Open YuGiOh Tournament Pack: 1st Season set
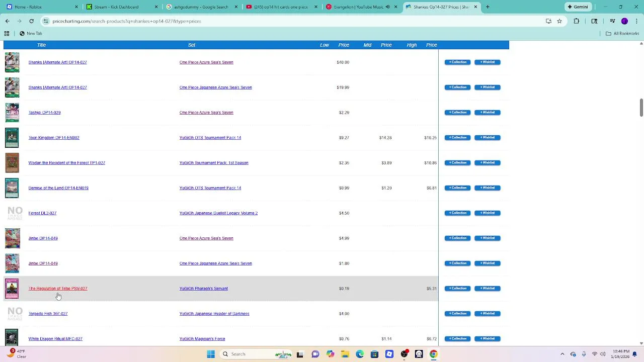This screenshot has width=644, height=362. 214,163
